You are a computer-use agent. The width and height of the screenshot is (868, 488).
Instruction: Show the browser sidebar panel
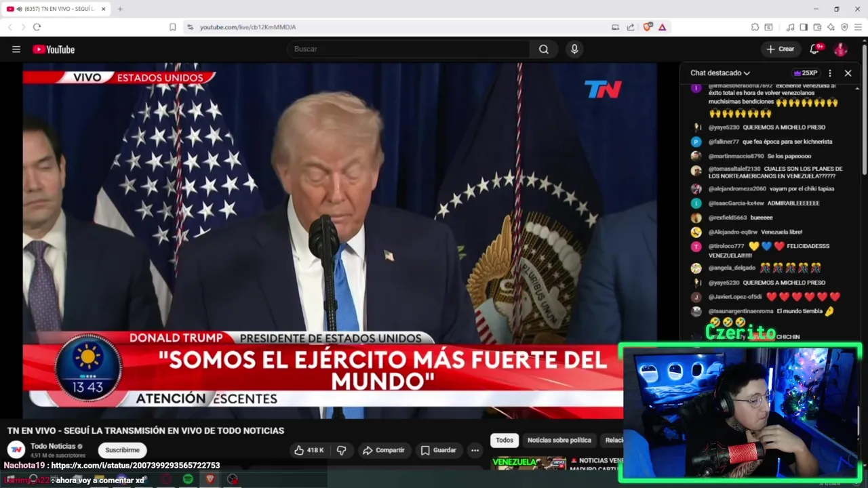click(804, 27)
